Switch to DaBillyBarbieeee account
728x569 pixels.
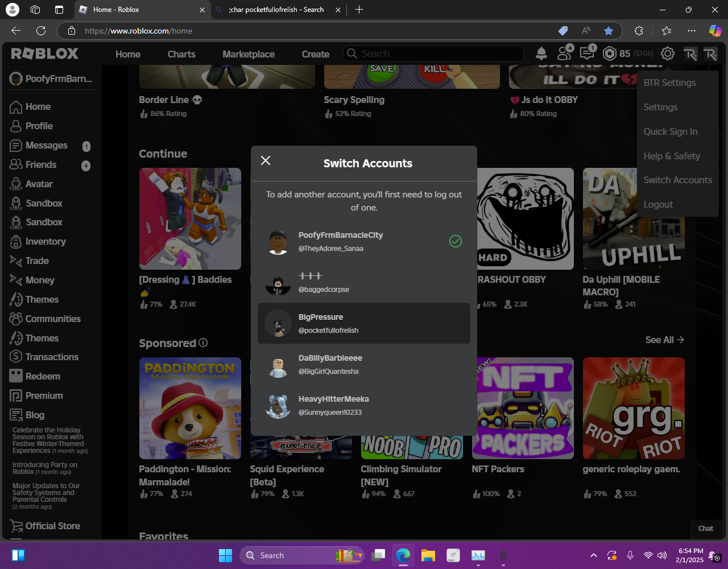point(364,364)
